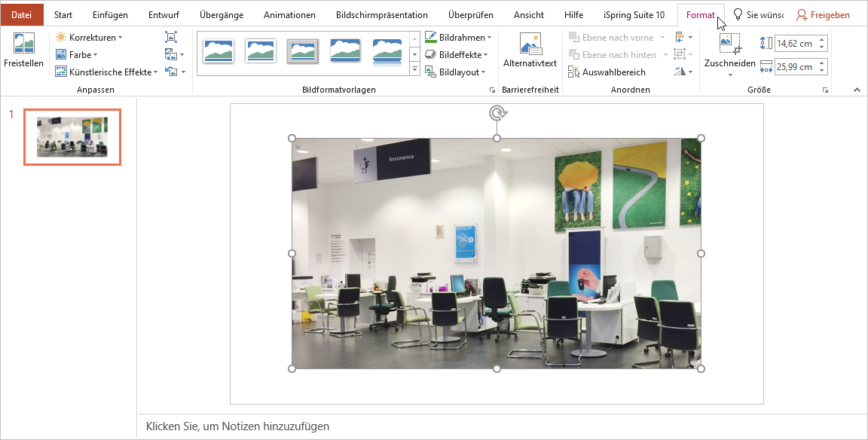Open the Datei tab
Image resolution: width=868 pixels, height=440 pixels.
point(22,15)
